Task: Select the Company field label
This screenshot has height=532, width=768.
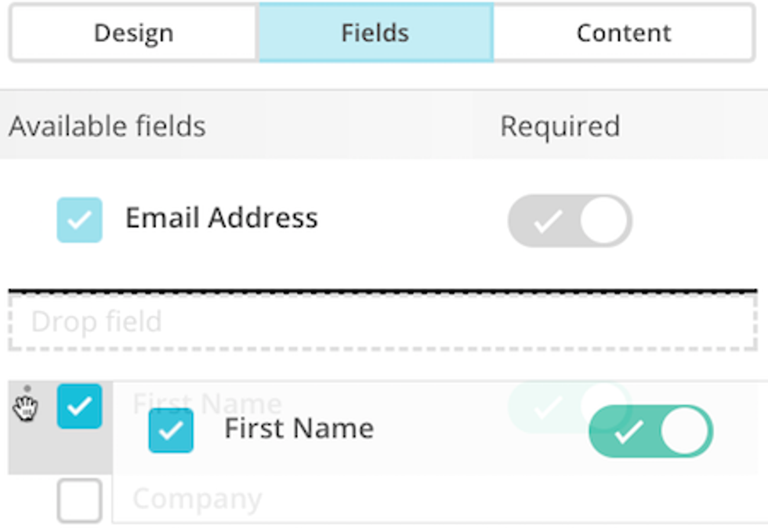Action: coord(197,499)
